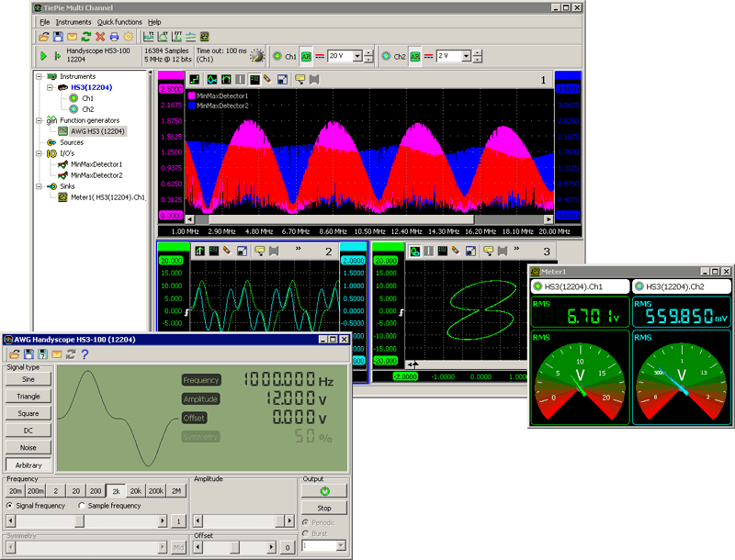Screen dimensions: 735x560
Task: Select the Sample frequency radio button
Action: [82, 506]
